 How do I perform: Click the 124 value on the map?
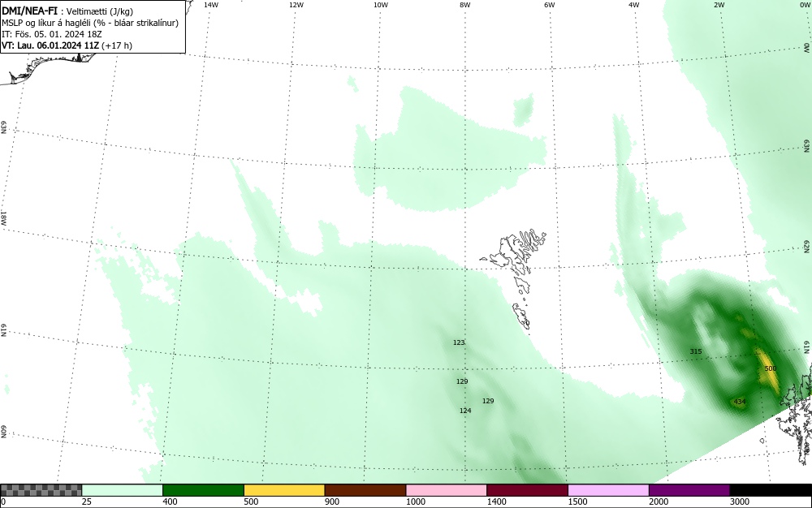coord(465,411)
